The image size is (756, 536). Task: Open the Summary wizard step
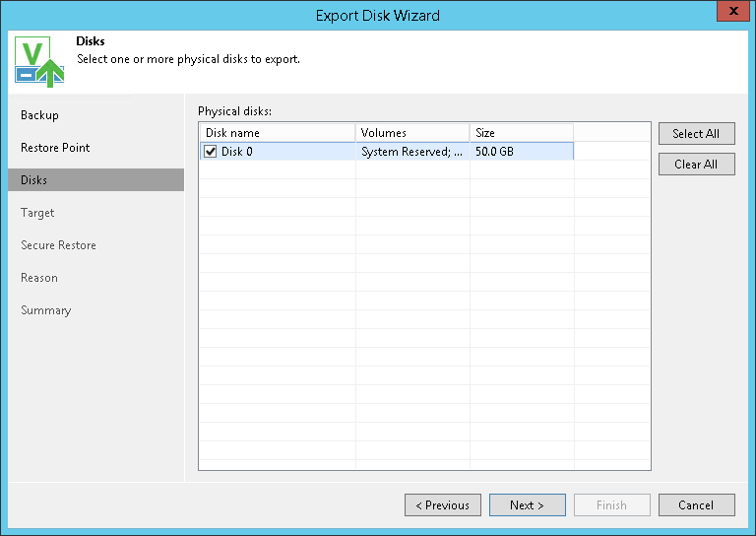[46, 310]
